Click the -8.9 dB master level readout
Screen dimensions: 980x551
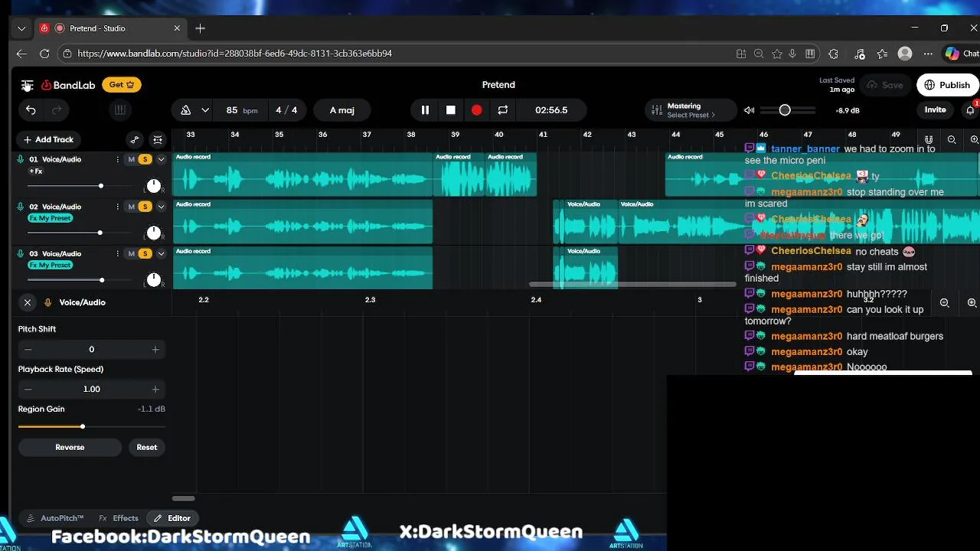(x=848, y=110)
